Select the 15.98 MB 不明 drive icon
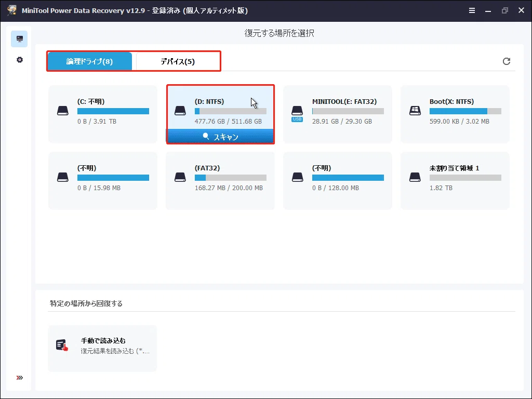The height and width of the screenshot is (399, 532). (x=63, y=177)
